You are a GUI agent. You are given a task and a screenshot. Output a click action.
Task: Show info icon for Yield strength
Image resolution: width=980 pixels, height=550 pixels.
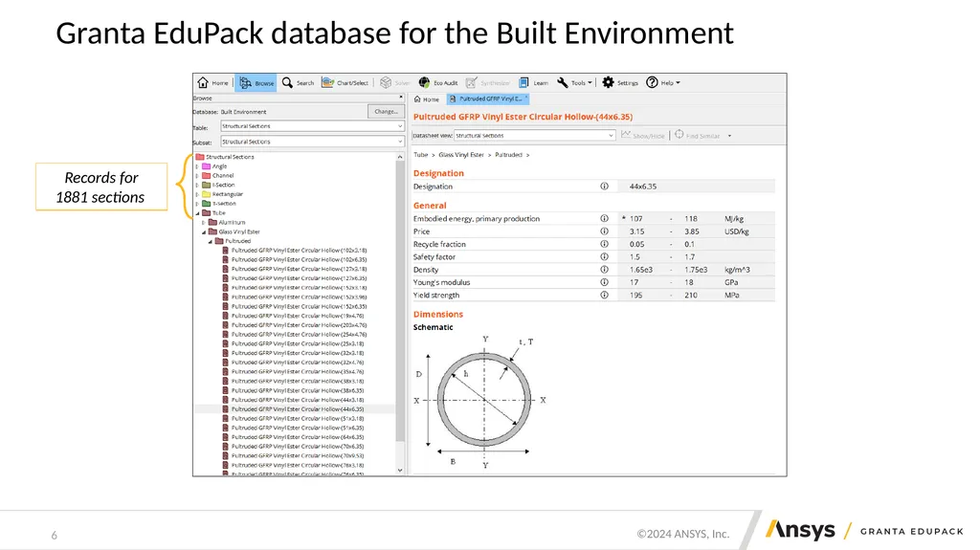pos(605,295)
